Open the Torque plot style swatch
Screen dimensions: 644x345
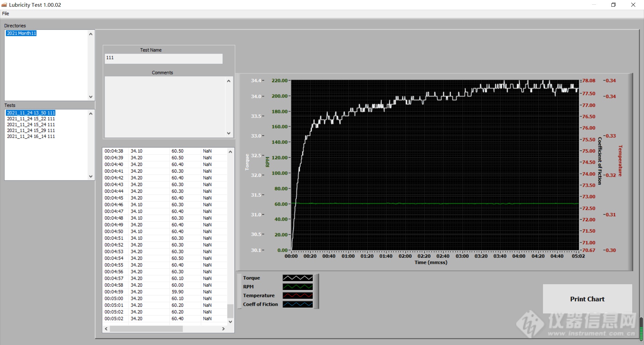pyautogui.click(x=298, y=278)
